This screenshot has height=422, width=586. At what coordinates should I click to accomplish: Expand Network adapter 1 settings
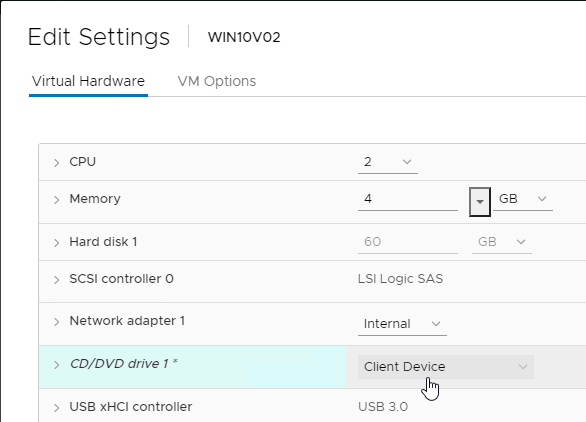click(x=56, y=322)
